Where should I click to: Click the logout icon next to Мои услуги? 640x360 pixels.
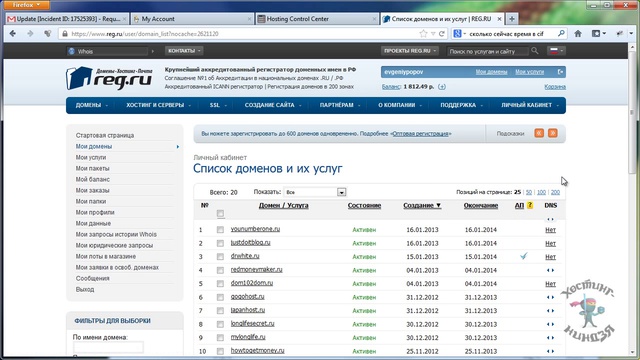560,72
